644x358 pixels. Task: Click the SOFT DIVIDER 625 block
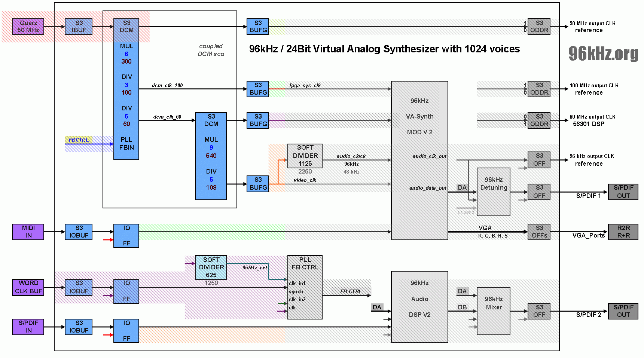pyautogui.click(x=211, y=267)
